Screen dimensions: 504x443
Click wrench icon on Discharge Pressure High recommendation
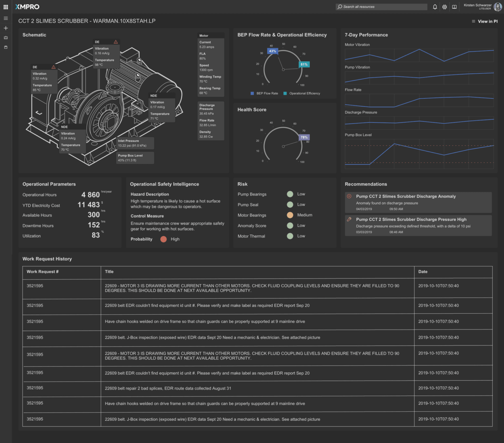click(x=349, y=219)
